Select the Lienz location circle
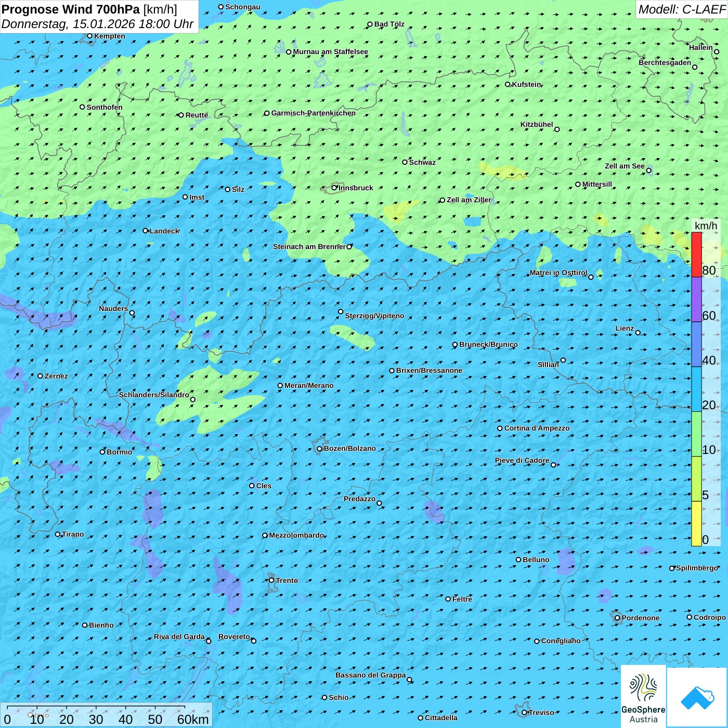Screen dimensions: 728x728 (x=638, y=333)
